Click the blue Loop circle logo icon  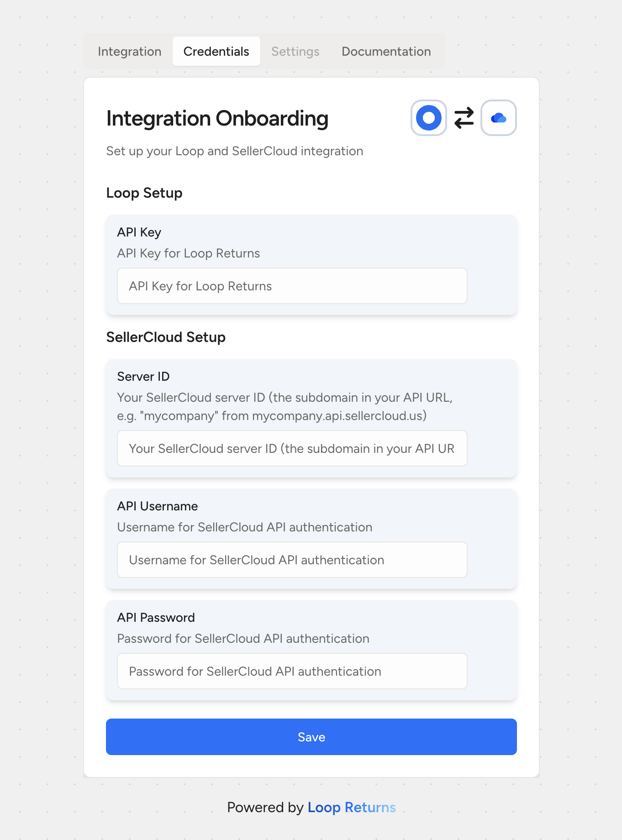(428, 118)
